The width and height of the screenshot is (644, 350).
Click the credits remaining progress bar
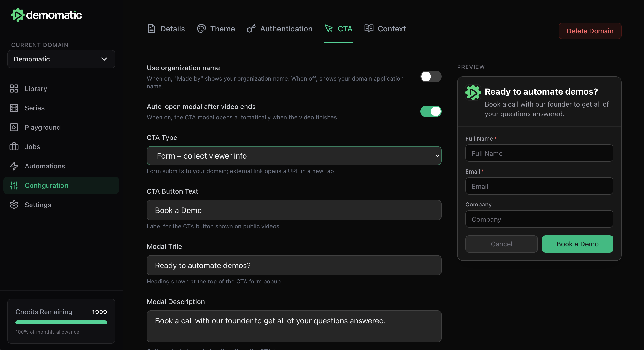tap(61, 322)
